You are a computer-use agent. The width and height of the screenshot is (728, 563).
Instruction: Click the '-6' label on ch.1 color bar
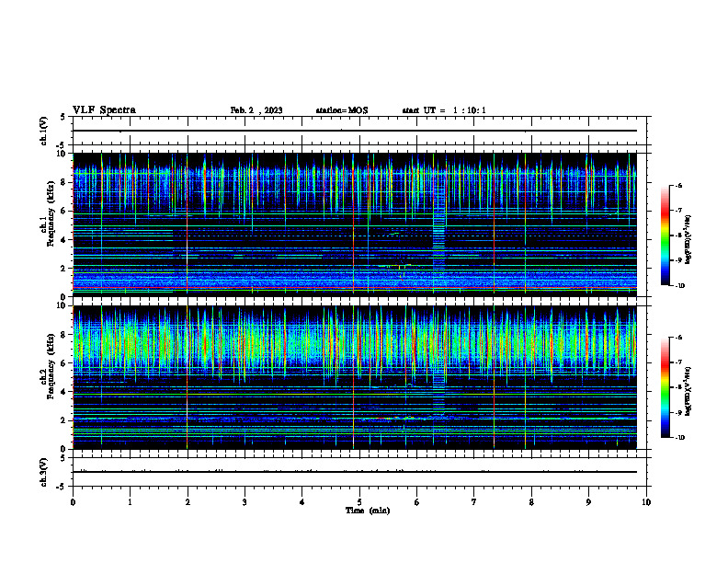pos(678,185)
